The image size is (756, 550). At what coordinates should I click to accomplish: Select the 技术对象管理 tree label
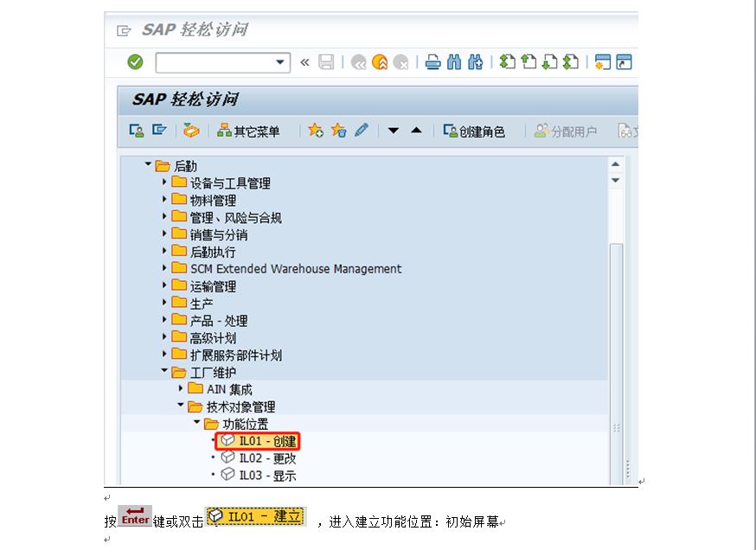pos(241,406)
